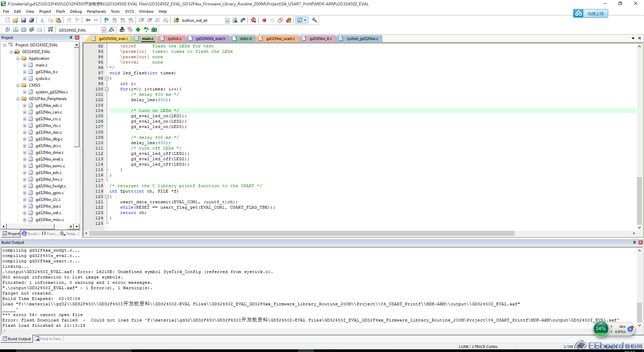Switch to the Find In Files tab
This screenshot has width=644, height=352.
[x=48, y=339]
